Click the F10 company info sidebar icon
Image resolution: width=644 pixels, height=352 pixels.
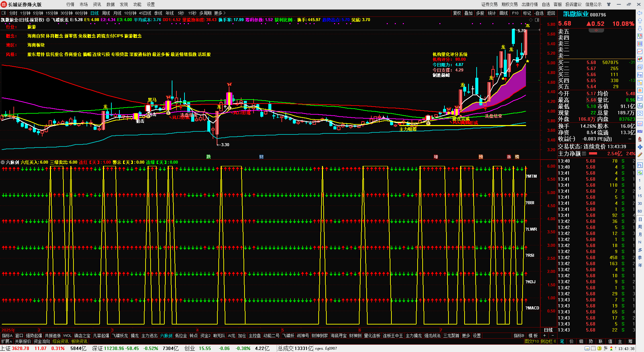(640, 75)
